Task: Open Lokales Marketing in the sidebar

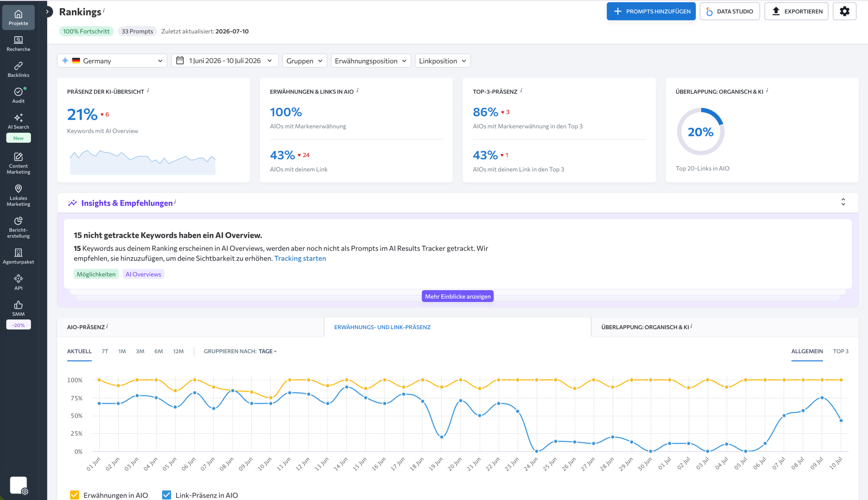Action: [x=18, y=195]
